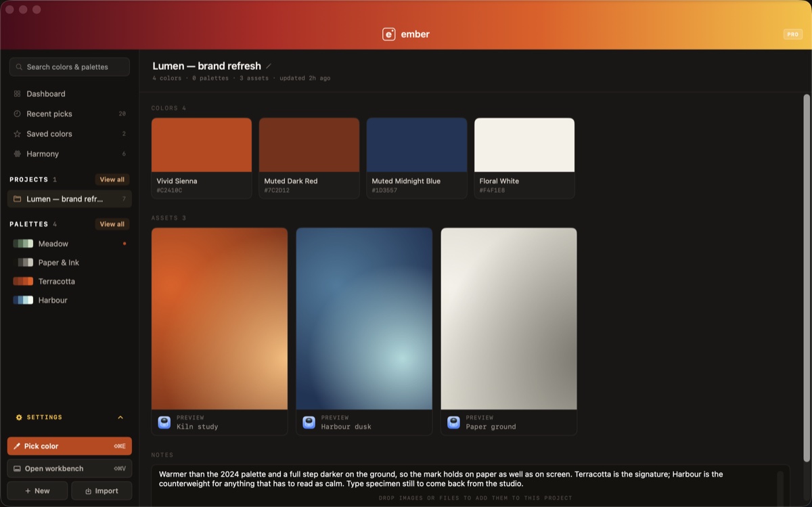Open the Paper & Ink palette
This screenshot has width=812, height=507.
point(69,263)
